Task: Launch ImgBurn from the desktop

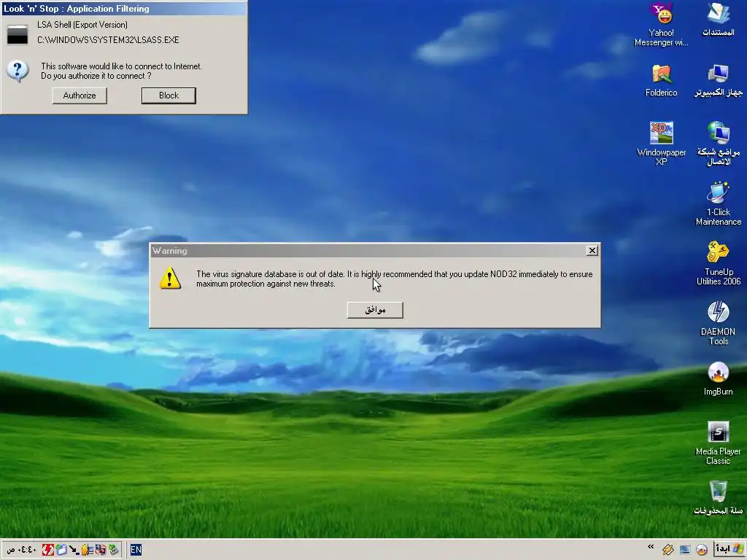Action: pos(719,378)
